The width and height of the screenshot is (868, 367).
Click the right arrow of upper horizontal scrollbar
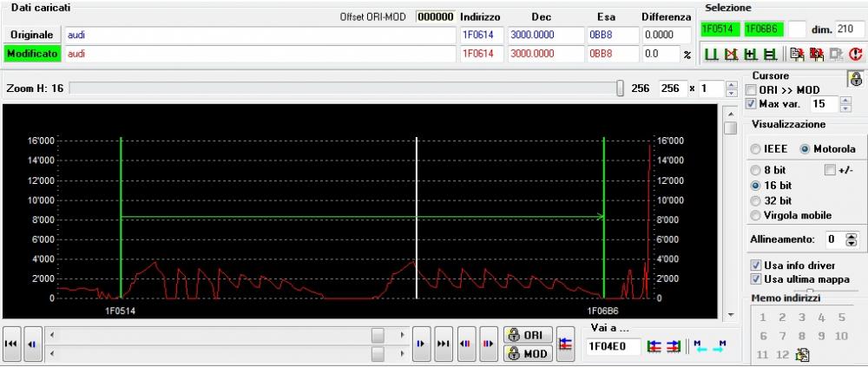pos(403,335)
